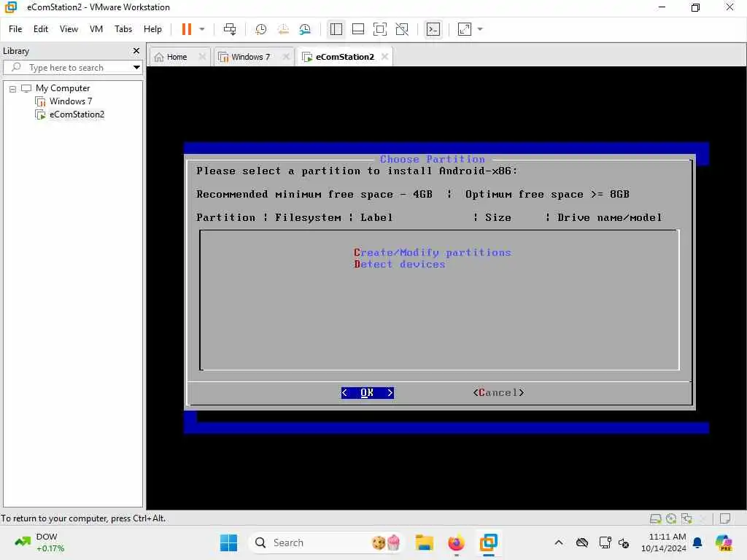Click the message log status icon
Viewport: 747px width, 560px height.
point(725,518)
